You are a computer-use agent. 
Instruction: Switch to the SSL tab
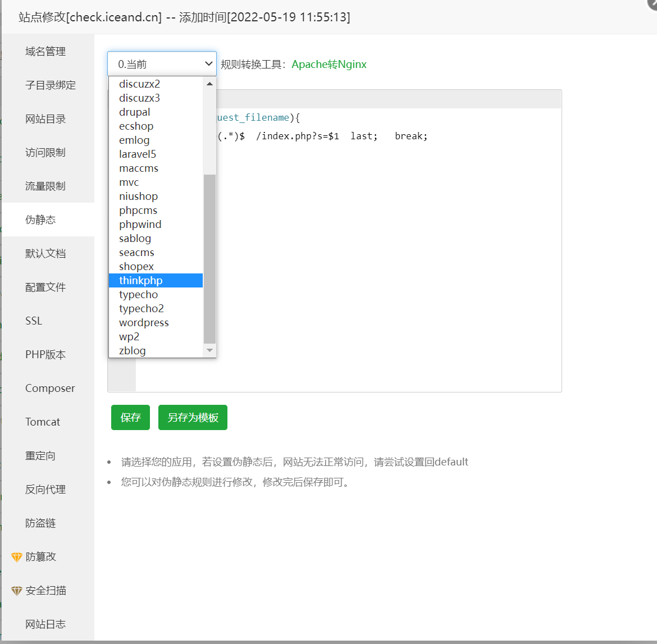(x=34, y=321)
